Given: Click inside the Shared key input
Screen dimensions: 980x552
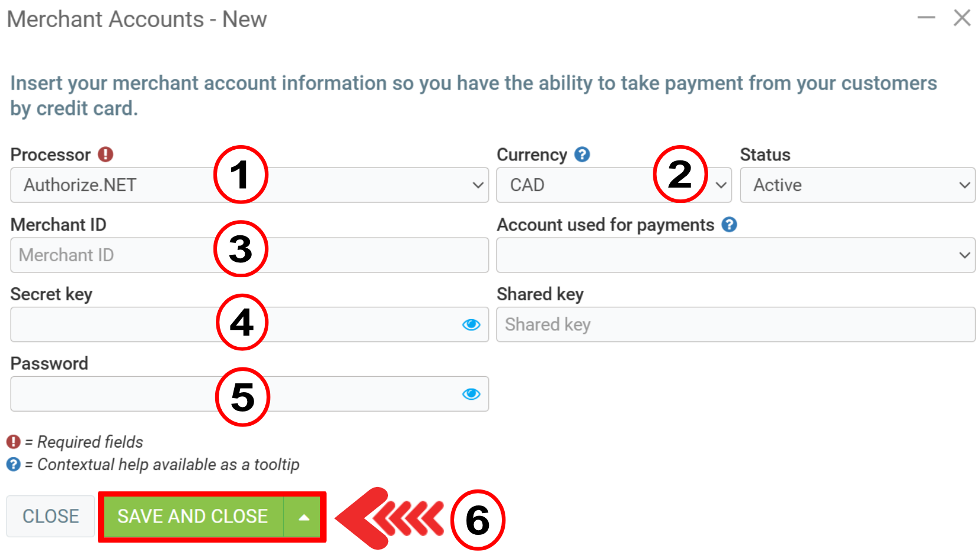Looking at the screenshot, I should [x=735, y=325].
